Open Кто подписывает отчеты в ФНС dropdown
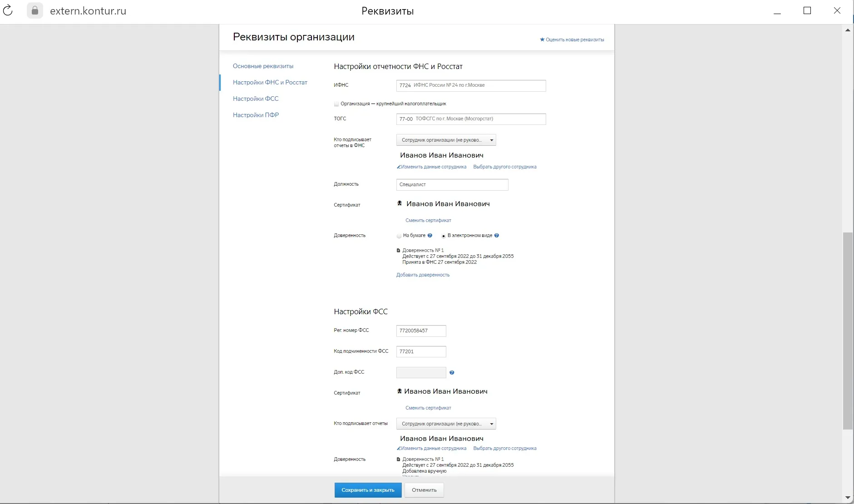Image resolution: width=854 pixels, height=504 pixels. coord(446,140)
